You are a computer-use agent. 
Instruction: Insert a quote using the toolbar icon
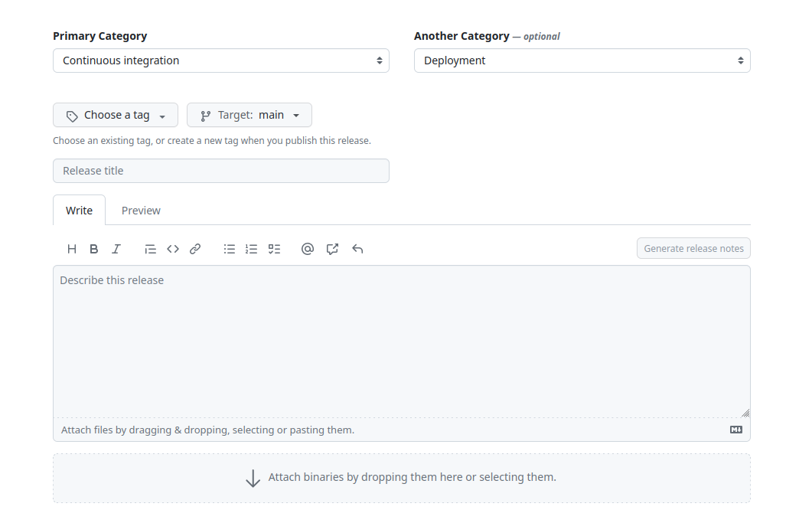tap(150, 249)
